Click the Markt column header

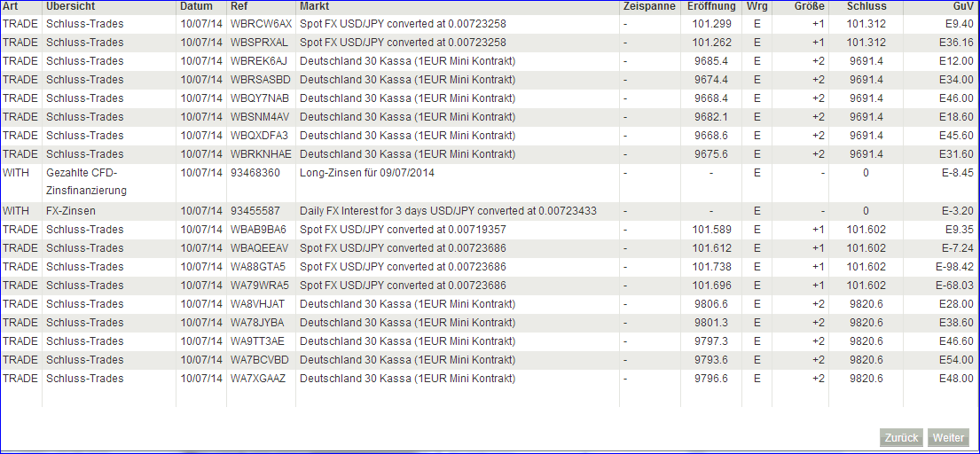[x=314, y=6]
